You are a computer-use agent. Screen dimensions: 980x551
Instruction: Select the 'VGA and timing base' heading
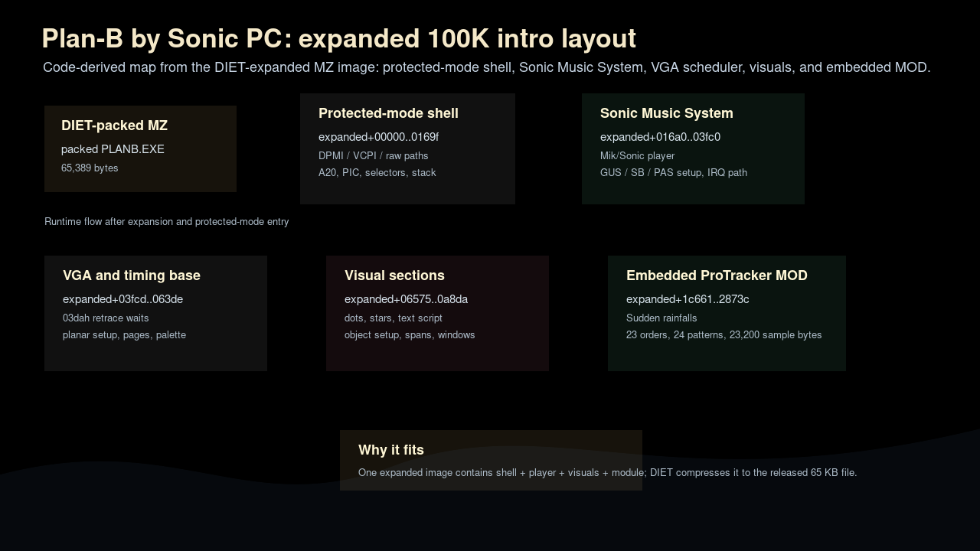(x=132, y=275)
